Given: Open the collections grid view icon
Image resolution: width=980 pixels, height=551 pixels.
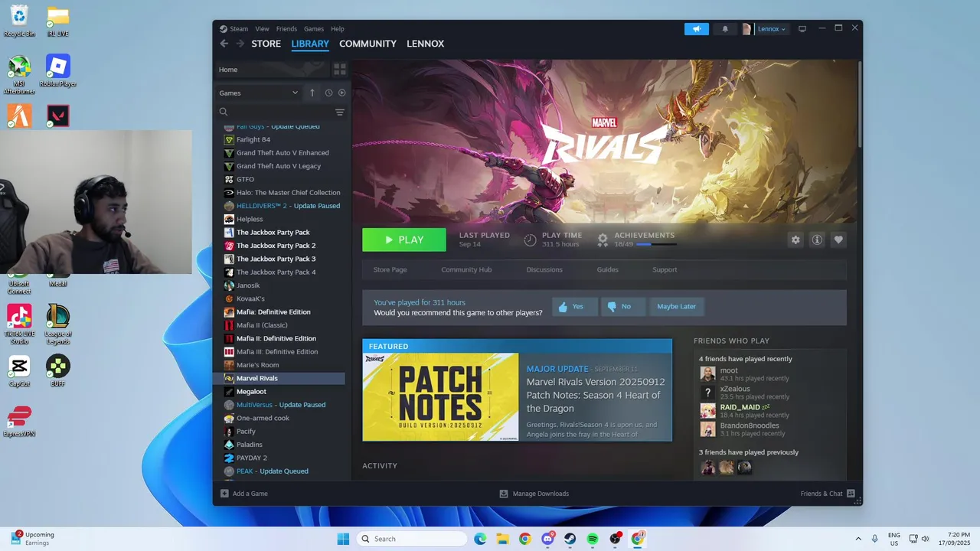Looking at the screenshot, I should pos(340,69).
